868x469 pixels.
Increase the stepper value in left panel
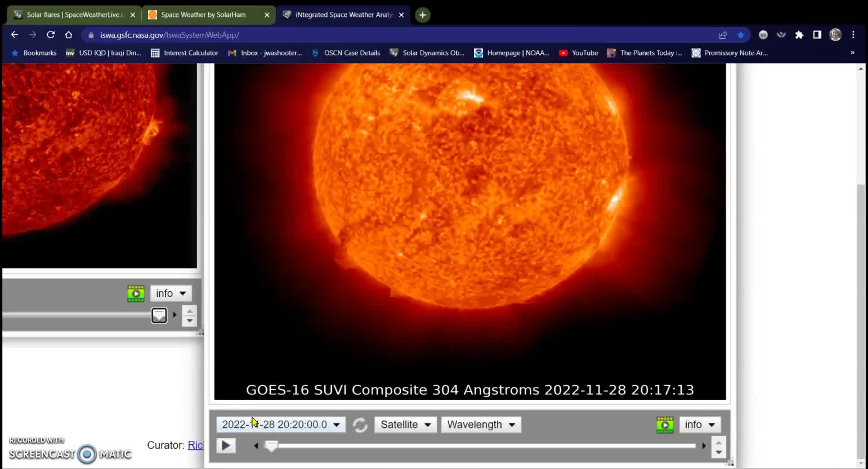(x=190, y=310)
